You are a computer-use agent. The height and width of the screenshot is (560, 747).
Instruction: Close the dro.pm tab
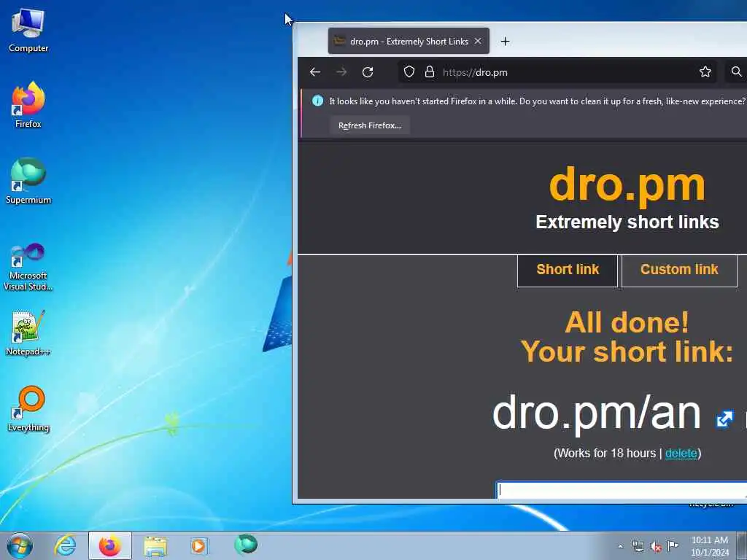[x=478, y=42]
